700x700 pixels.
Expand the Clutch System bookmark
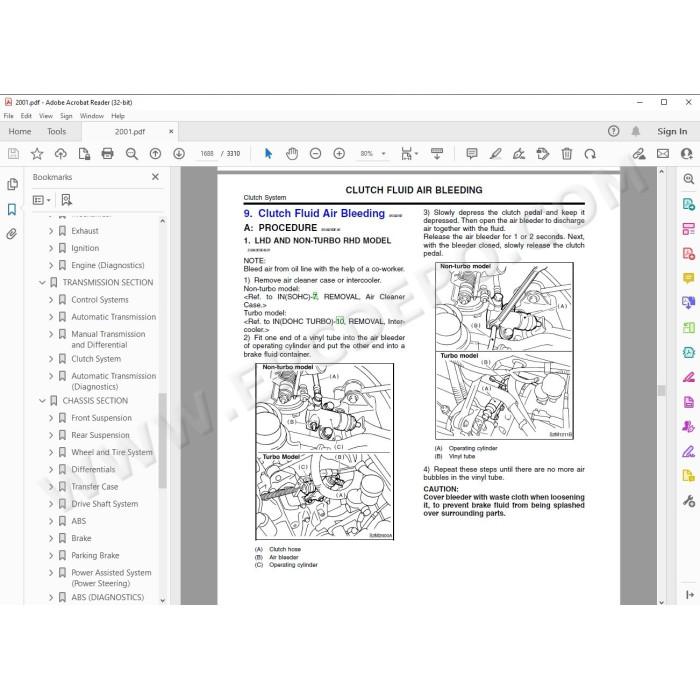click(x=51, y=359)
